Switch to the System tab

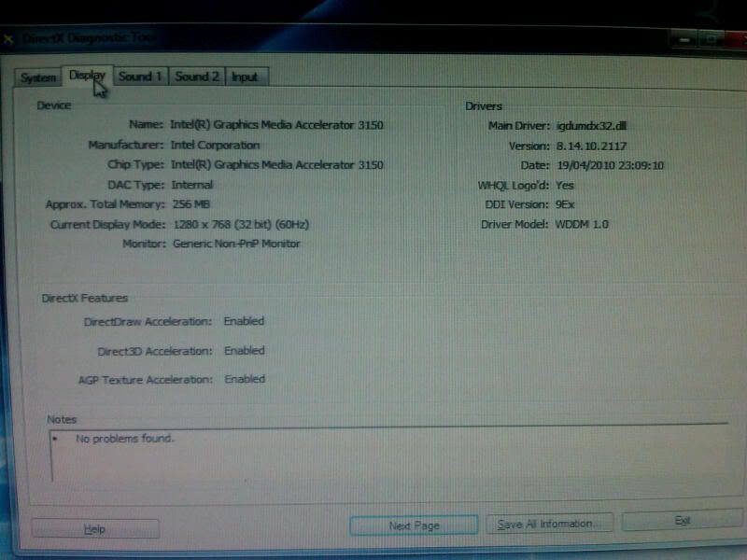point(38,77)
